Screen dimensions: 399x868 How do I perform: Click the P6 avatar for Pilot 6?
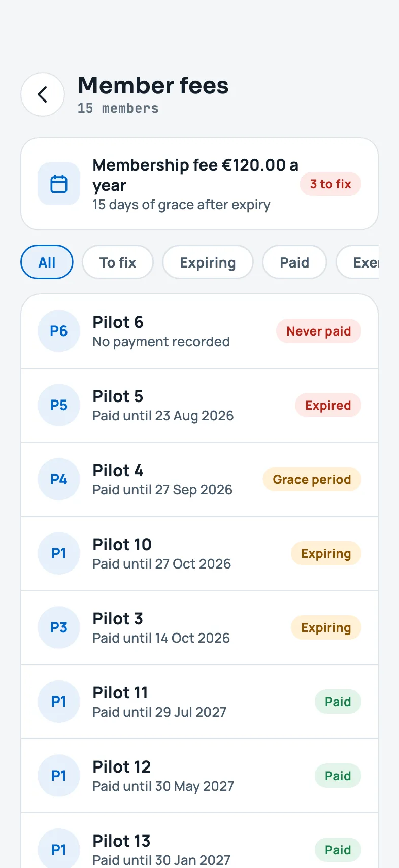point(59,331)
